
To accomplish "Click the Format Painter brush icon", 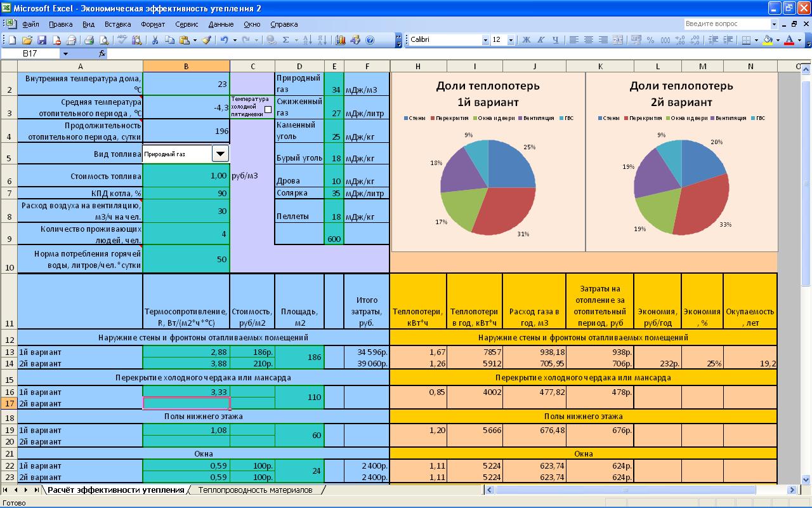I will pyautogui.click(x=206, y=40).
